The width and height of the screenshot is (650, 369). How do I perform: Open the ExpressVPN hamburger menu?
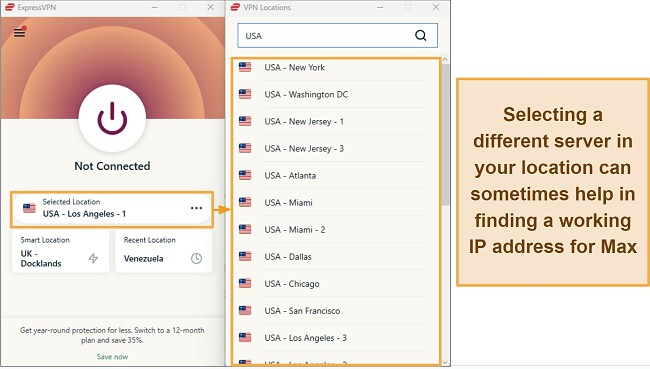click(x=19, y=32)
